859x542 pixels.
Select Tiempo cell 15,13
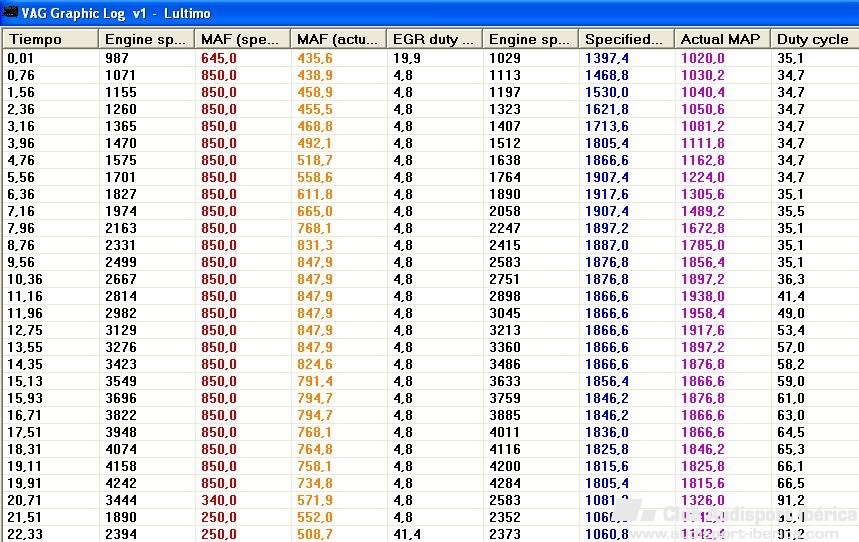point(25,381)
